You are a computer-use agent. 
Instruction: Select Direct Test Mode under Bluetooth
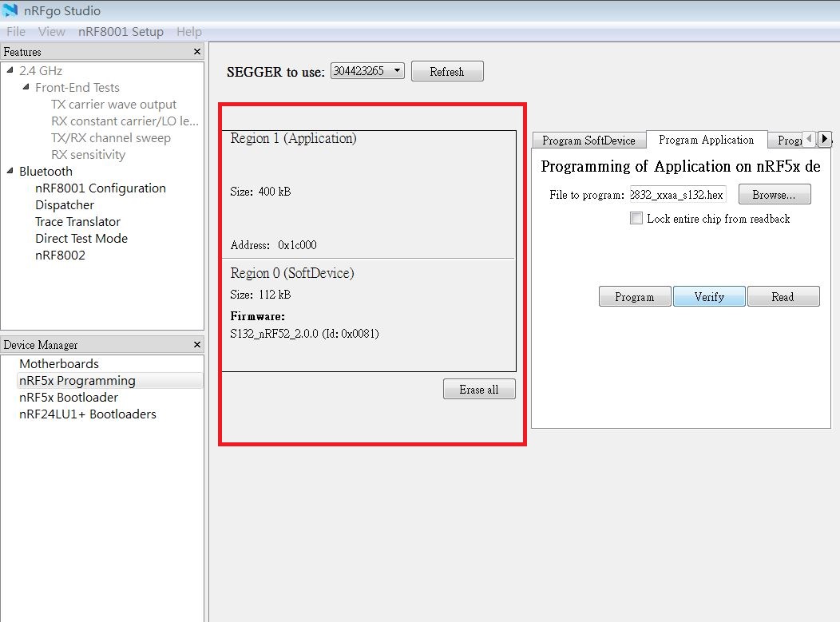[x=81, y=238]
